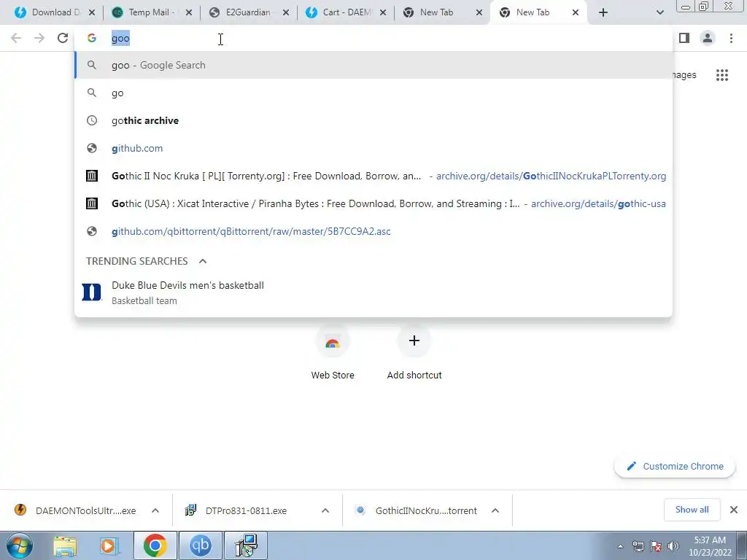Open the Gothic (USA) Xicat Interactive suggestion
Image resolution: width=747 pixels, height=560 pixels.
click(374, 203)
